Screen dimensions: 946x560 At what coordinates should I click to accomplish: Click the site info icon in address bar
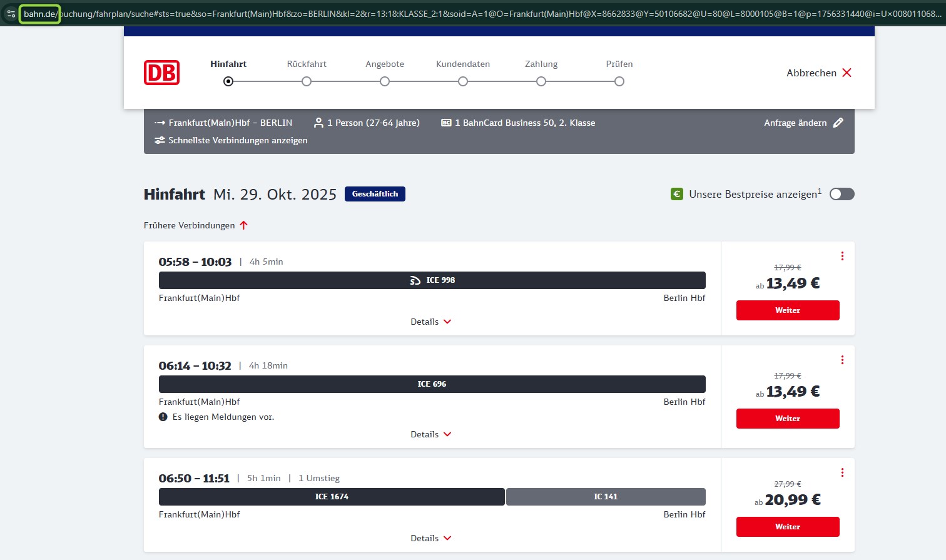pyautogui.click(x=11, y=14)
